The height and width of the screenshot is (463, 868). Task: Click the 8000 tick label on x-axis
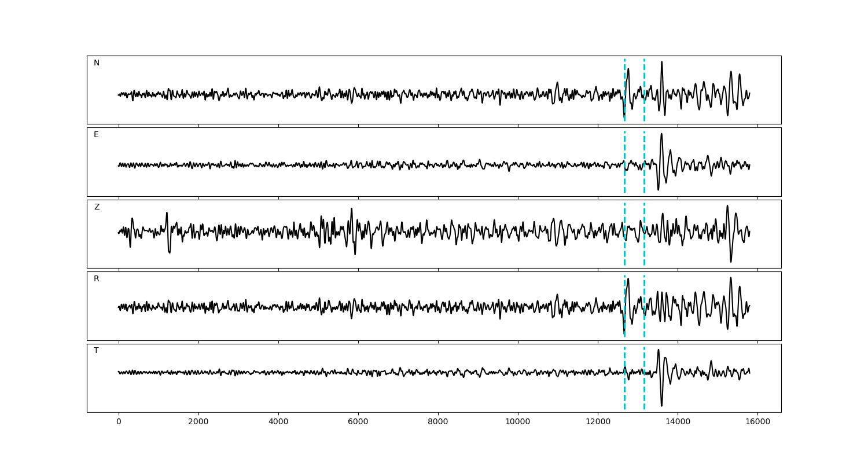point(438,422)
